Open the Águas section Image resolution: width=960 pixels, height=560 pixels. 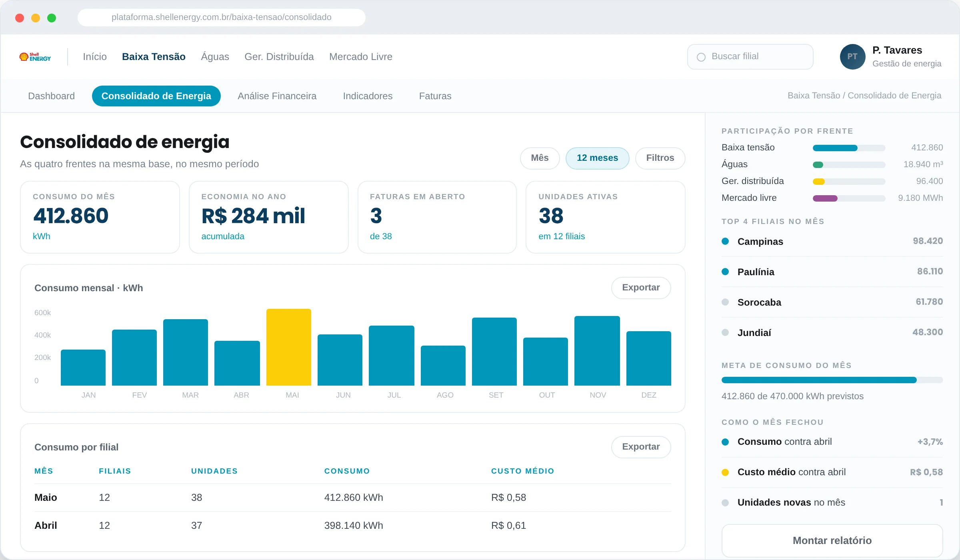[x=215, y=57]
